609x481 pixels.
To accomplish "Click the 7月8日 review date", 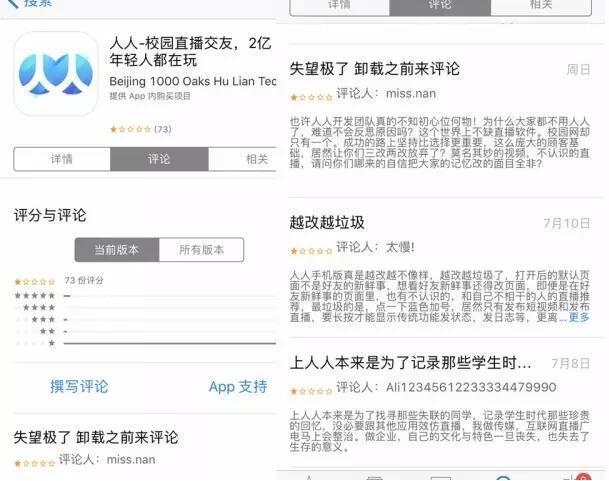I will (571, 364).
